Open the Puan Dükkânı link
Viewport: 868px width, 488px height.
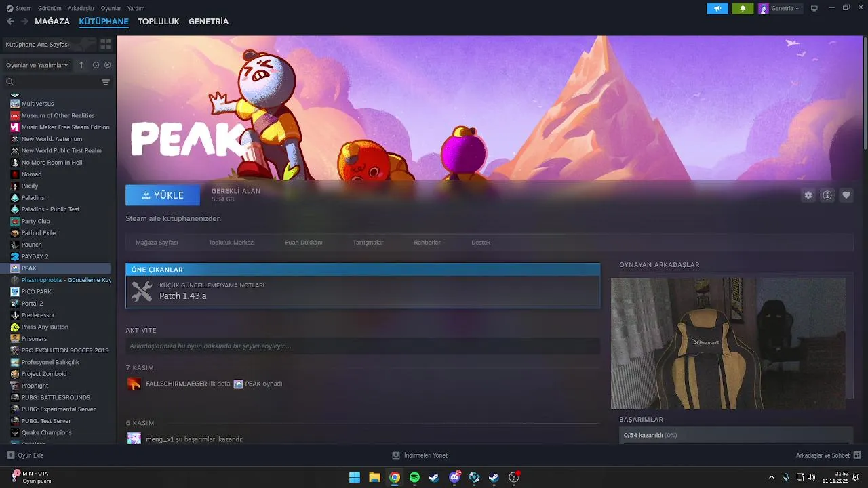(x=304, y=243)
